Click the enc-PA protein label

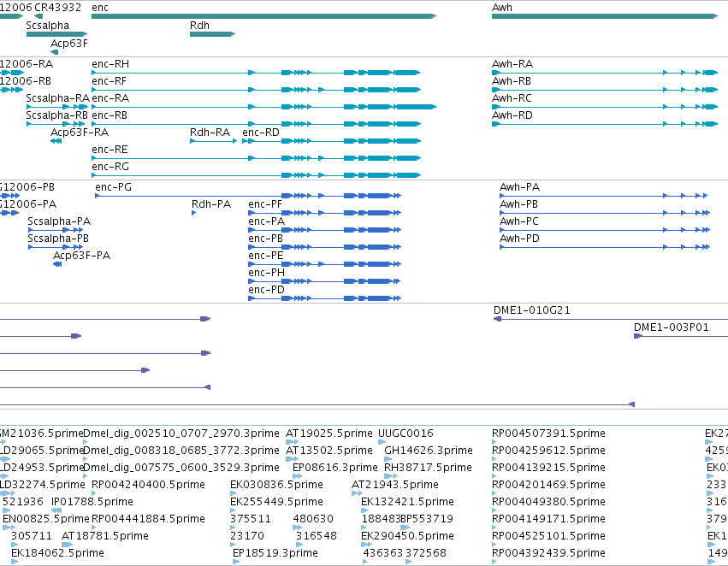(267, 221)
